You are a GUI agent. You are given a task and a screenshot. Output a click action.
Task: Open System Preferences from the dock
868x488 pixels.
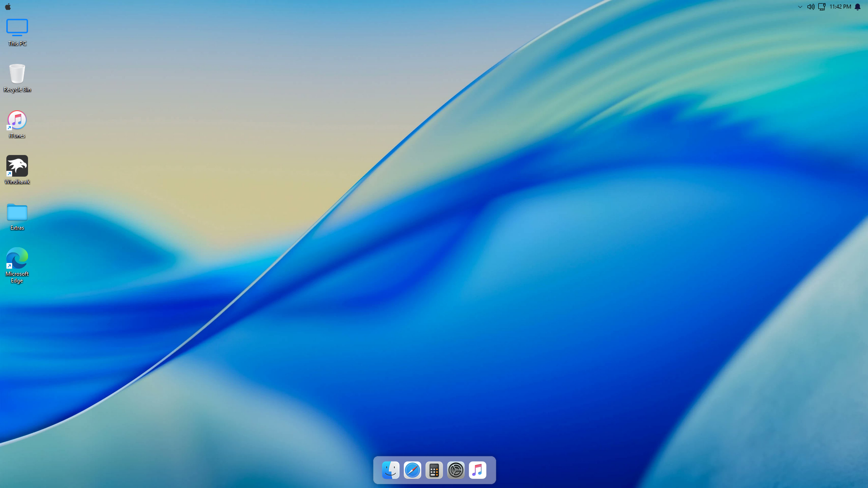click(x=456, y=470)
